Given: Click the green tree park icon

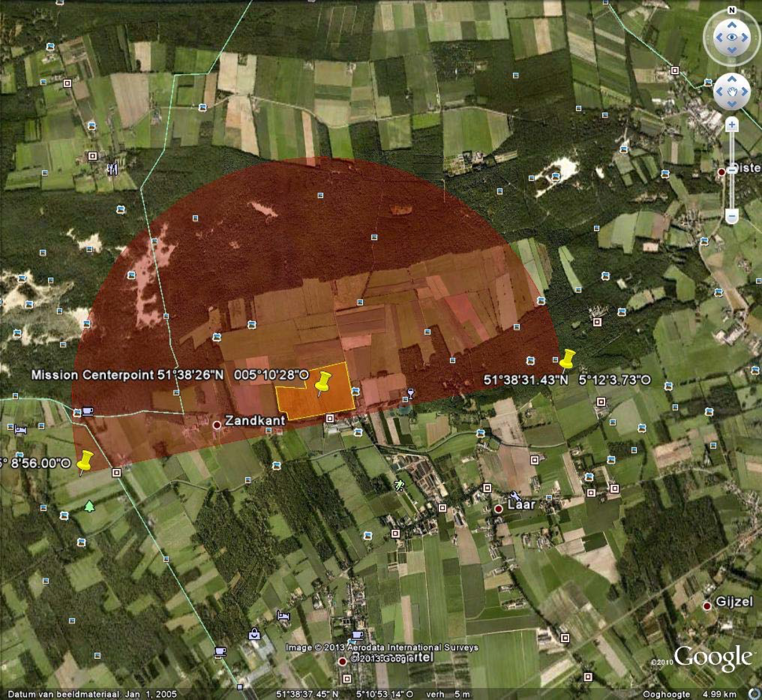Looking at the screenshot, I should click(89, 507).
